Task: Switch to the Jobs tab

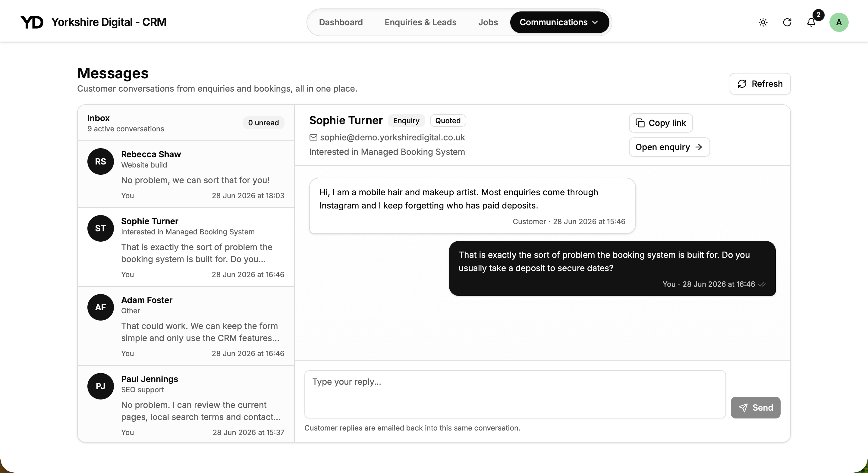Action: 488,22
